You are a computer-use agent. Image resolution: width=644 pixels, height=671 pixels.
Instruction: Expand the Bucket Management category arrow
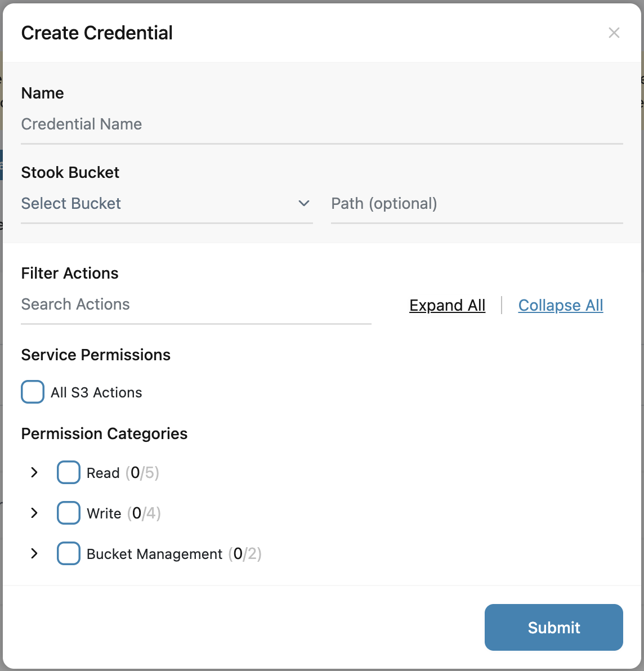[34, 553]
